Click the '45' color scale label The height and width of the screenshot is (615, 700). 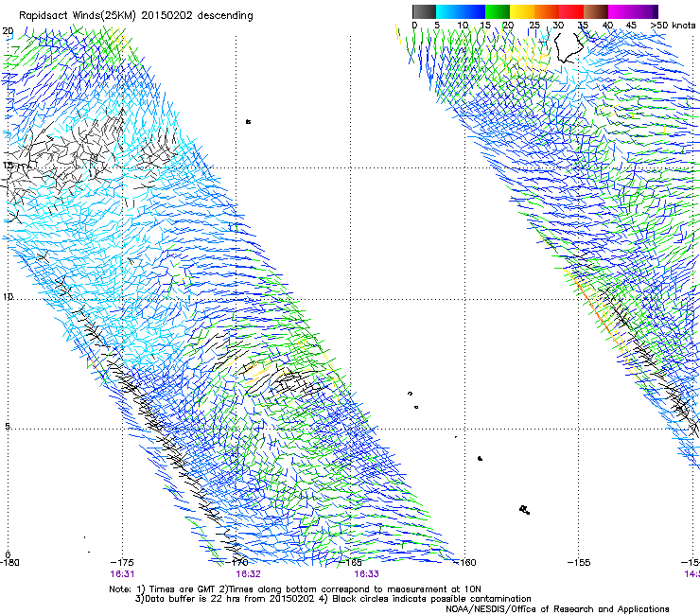click(631, 26)
